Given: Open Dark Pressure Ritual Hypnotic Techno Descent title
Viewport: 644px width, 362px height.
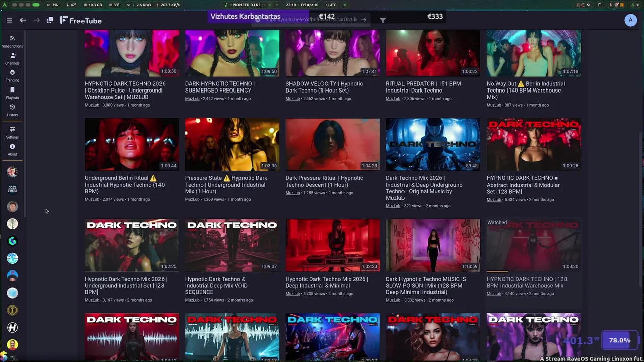Looking at the screenshot, I should (x=324, y=182).
